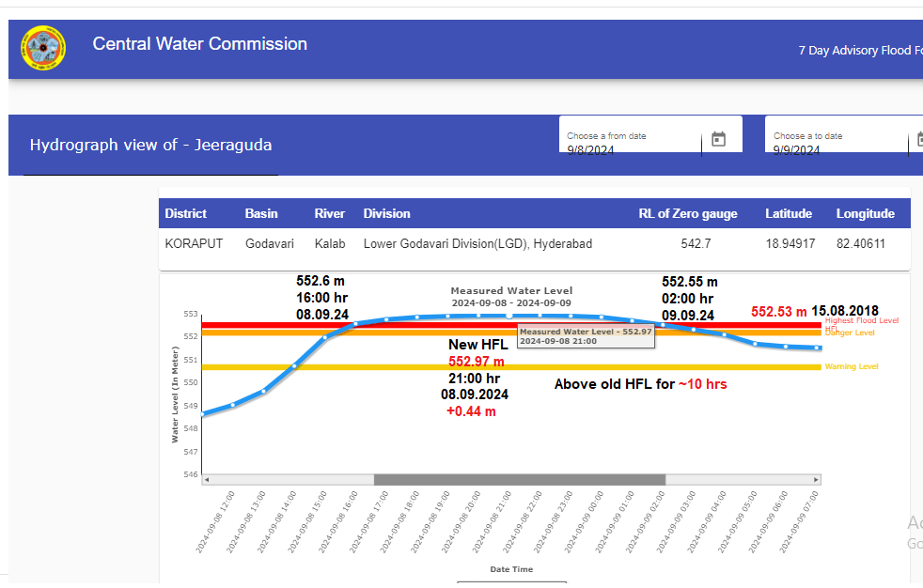Click the gray chart horizontal scrollbar thumb

click(519, 479)
